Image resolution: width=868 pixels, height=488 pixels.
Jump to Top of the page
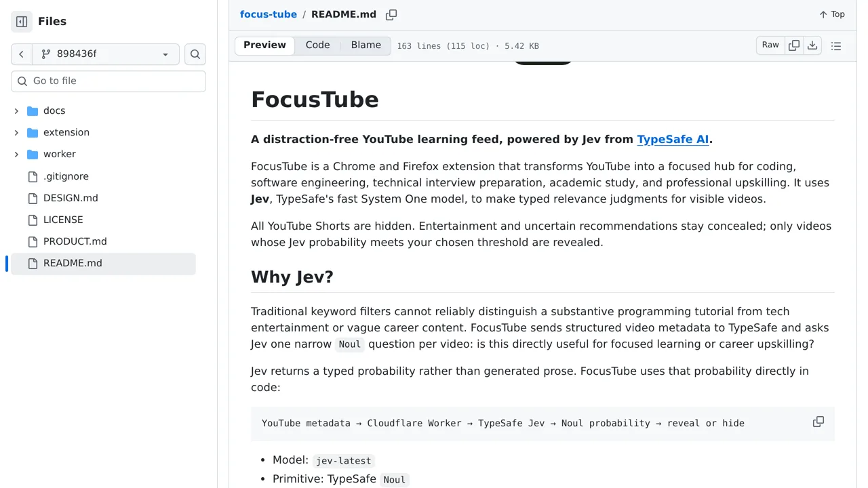831,14
